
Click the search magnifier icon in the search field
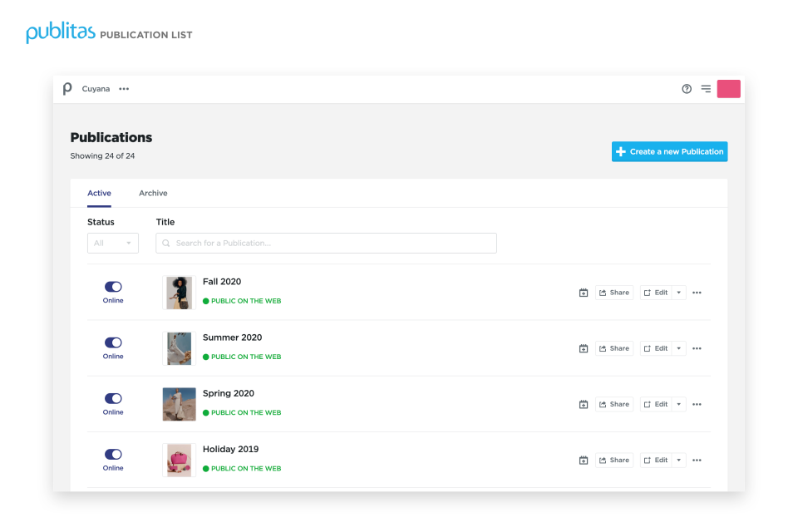click(x=165, y=243)
